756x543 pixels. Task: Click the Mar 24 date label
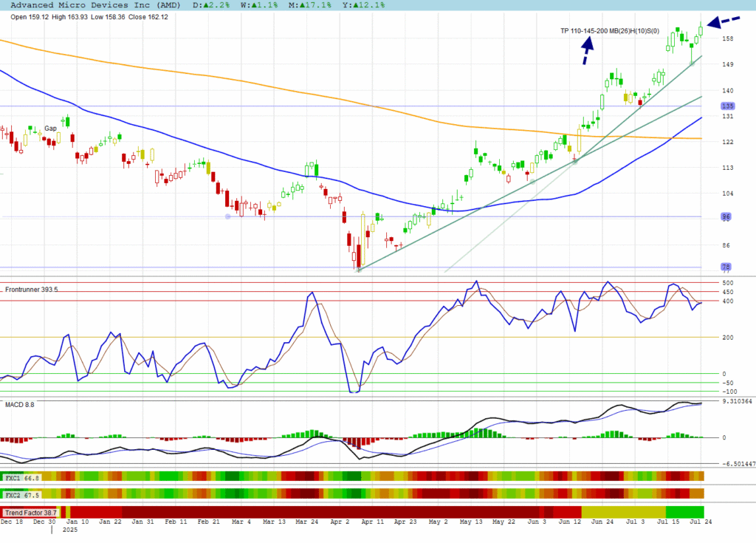[307, 522]
